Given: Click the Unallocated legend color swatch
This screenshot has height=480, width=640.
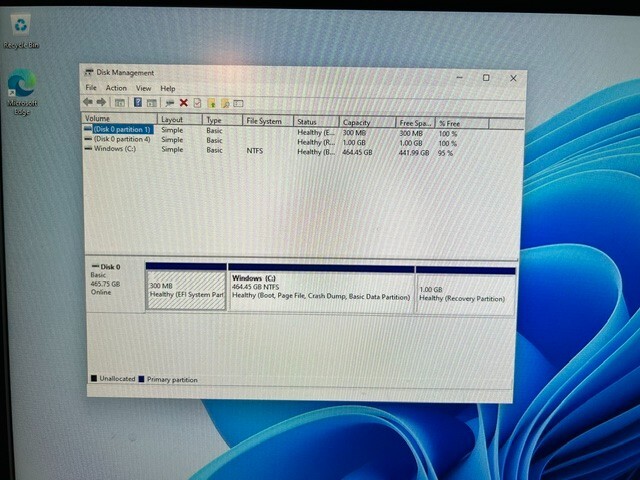Looking at the screenshot, I should coord(94,378).
